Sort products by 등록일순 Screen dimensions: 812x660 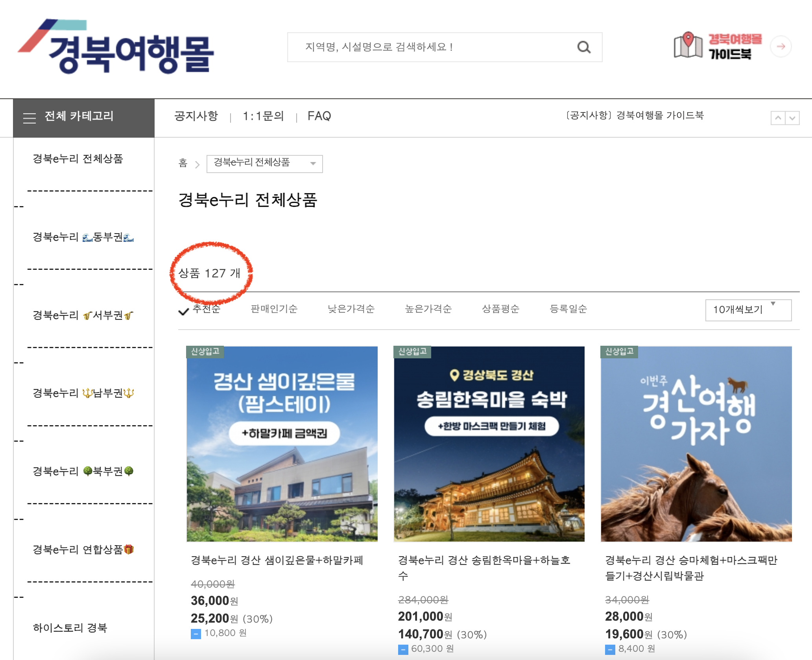(x=568, y=309)
